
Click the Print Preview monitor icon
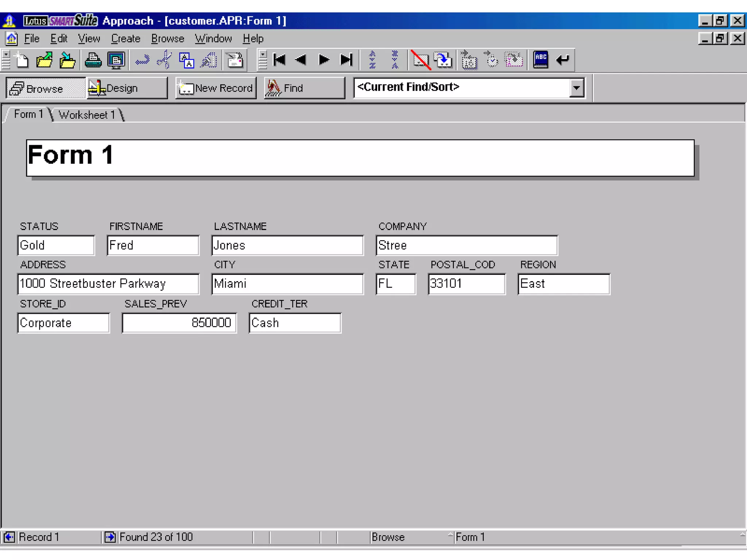pyautogui.click(x=116, y=60)
